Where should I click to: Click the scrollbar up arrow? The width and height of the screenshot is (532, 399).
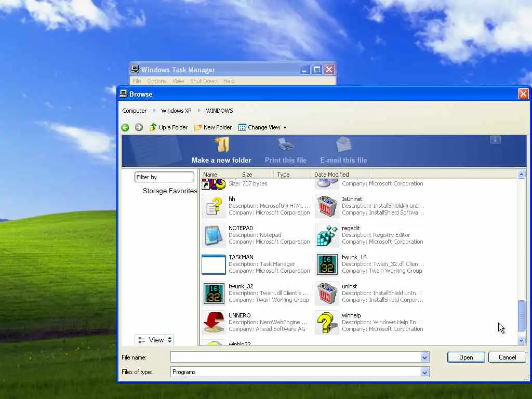click(522, 175)
